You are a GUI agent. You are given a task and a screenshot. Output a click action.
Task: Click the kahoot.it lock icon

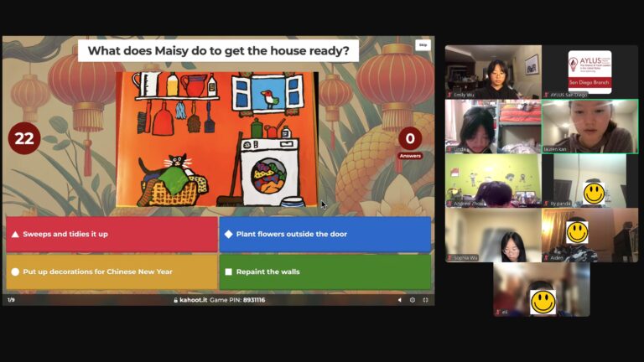click(x=176, y=300)
